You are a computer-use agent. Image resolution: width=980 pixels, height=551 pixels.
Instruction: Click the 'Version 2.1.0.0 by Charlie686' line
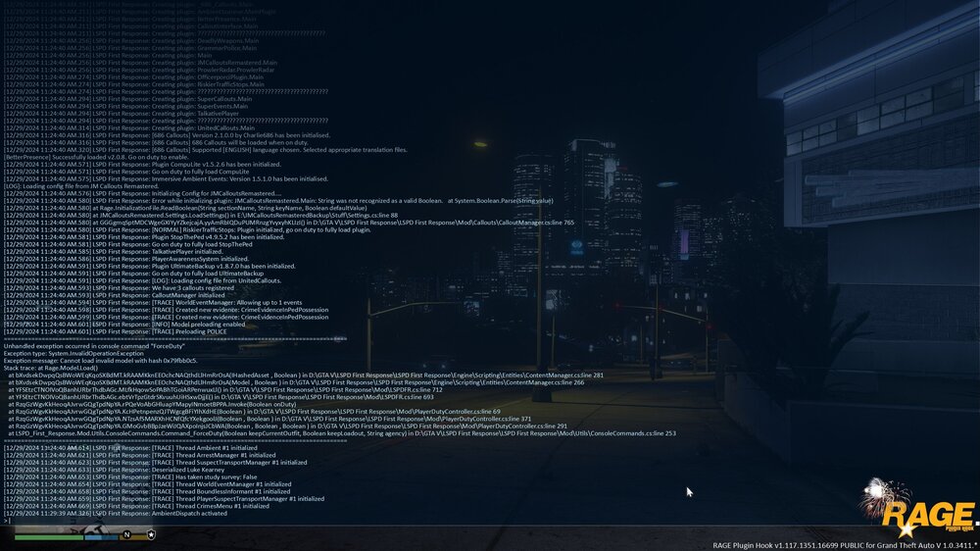[167, 135]
